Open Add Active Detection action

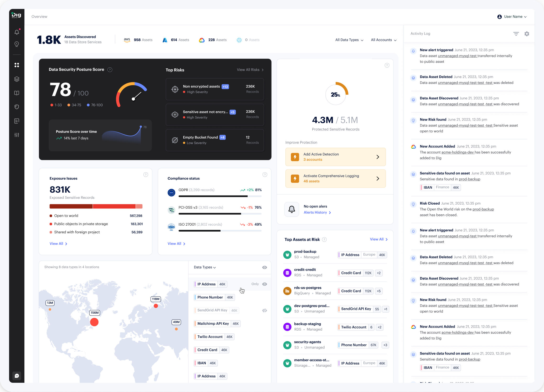[335, 157]
